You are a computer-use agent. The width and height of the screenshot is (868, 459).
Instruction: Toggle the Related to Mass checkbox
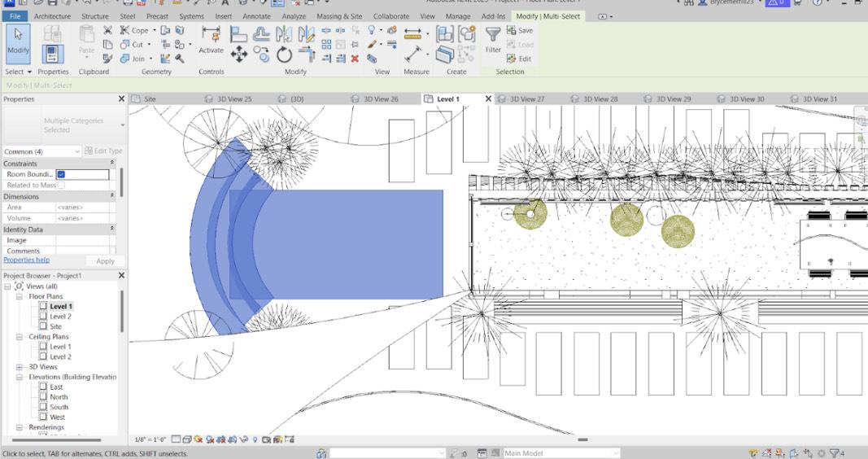coord(62,185)
